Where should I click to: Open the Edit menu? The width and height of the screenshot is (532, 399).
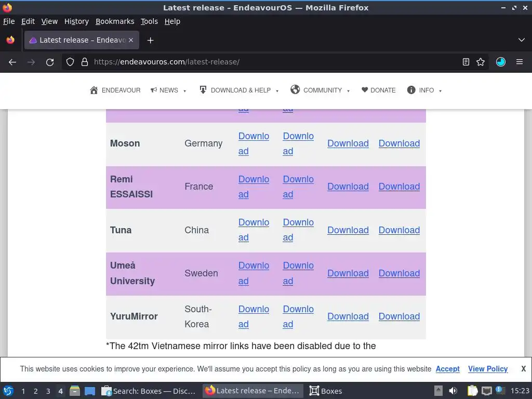(x=28, y=21)
